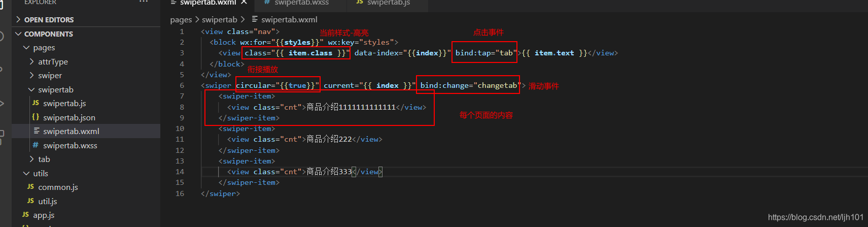The height and width of the screenshot is (227, 868).
Task: Open common.js file
Action: click(x=58, y=187)
